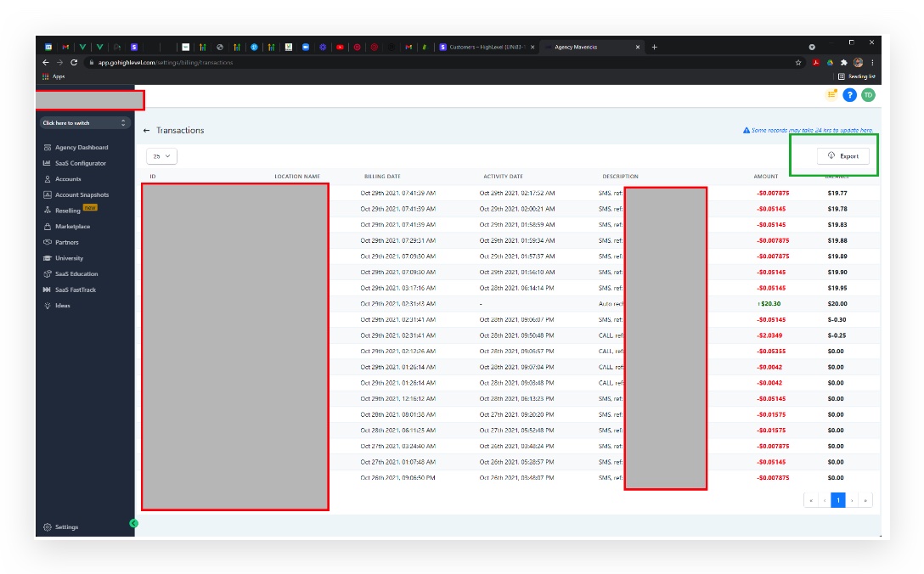Close the Agency Mavericks tab
The image size is (924, 574).
tap(638, 48)
